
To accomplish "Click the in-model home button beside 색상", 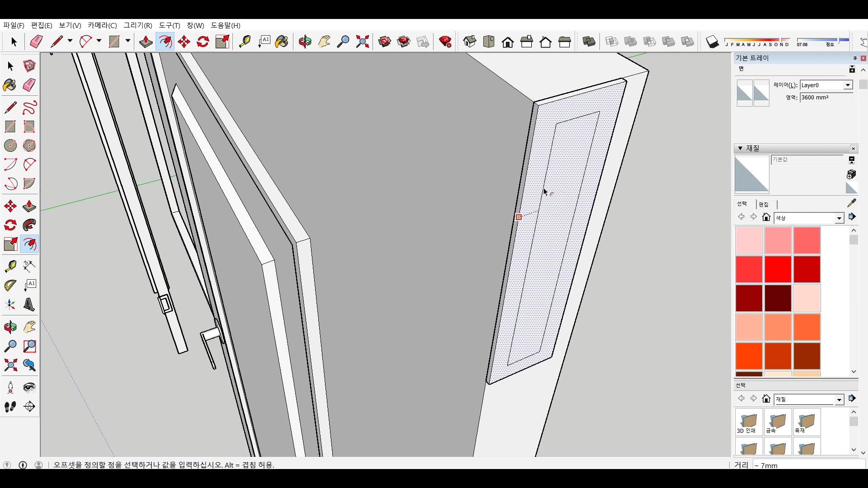I will (x=766, y=217).
